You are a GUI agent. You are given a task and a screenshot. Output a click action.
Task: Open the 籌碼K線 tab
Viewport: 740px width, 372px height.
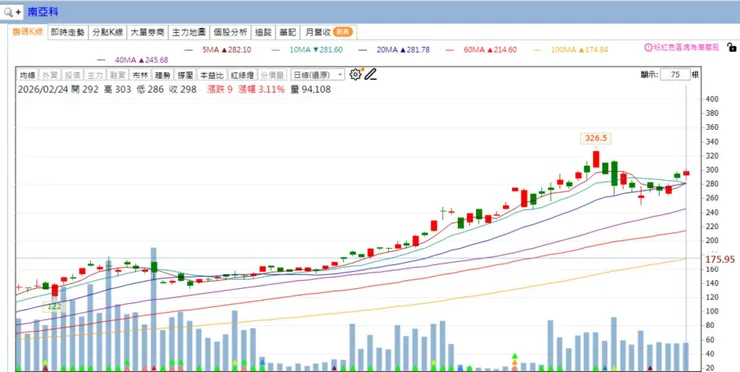pyautogui.click(x=27, y=32)
